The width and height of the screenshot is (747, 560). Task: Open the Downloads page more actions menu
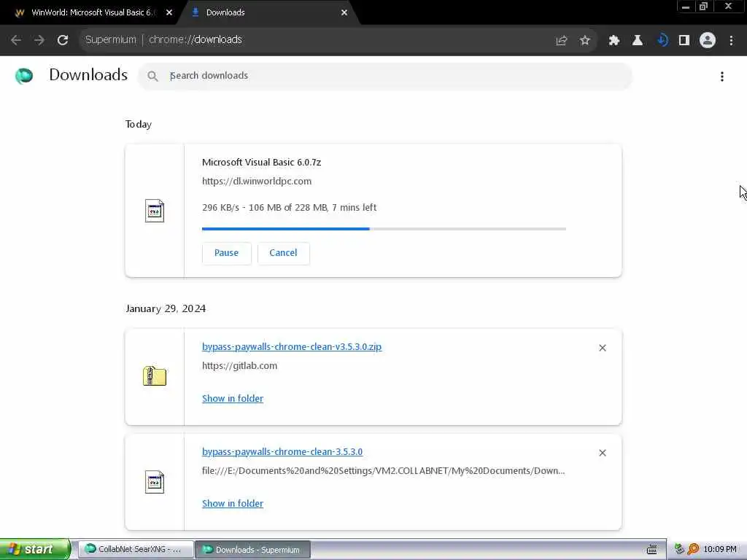tap(722, 76)
